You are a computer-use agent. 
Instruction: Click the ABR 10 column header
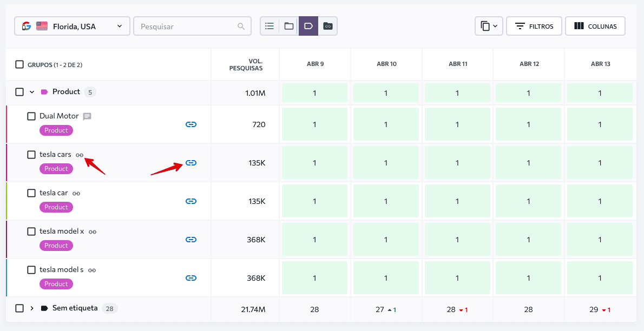click(386, 64)
